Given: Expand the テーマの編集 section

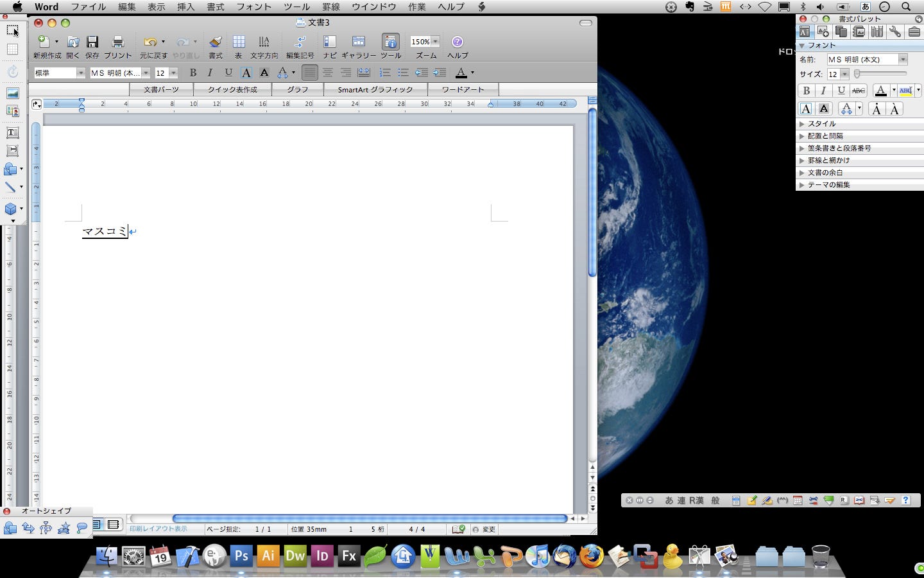Looking at the screenshot, I should 802,185.
